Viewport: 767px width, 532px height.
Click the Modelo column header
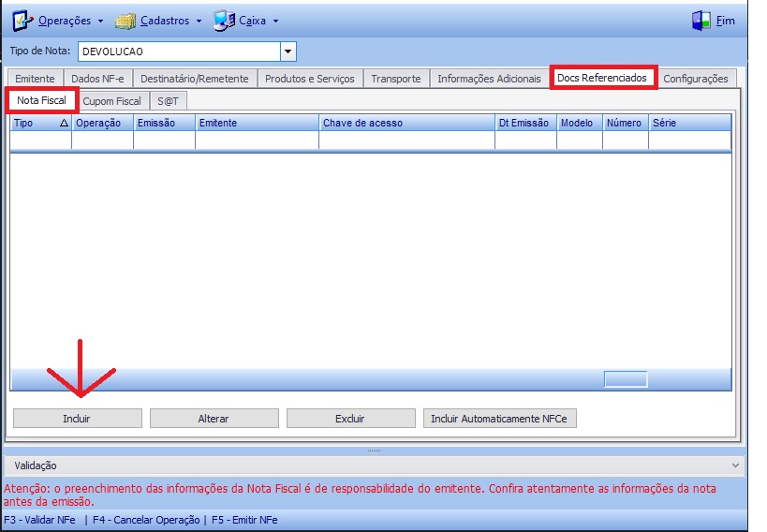point(579,123)
